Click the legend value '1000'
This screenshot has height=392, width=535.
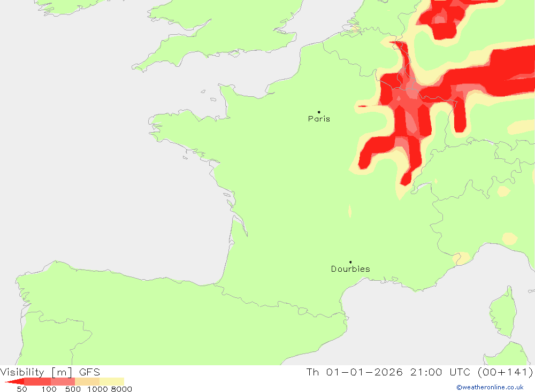(97, 389)
